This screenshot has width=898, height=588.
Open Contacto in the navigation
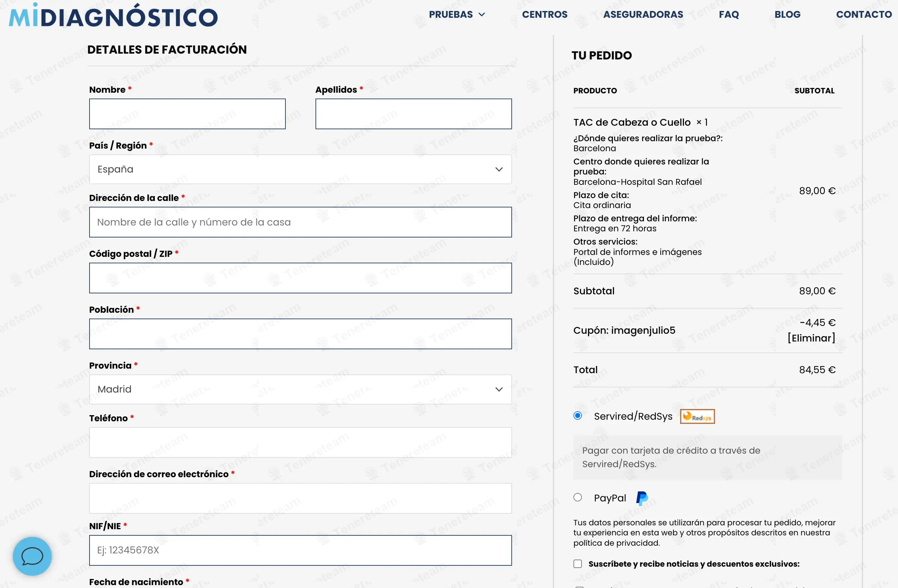tap(864, 14)
